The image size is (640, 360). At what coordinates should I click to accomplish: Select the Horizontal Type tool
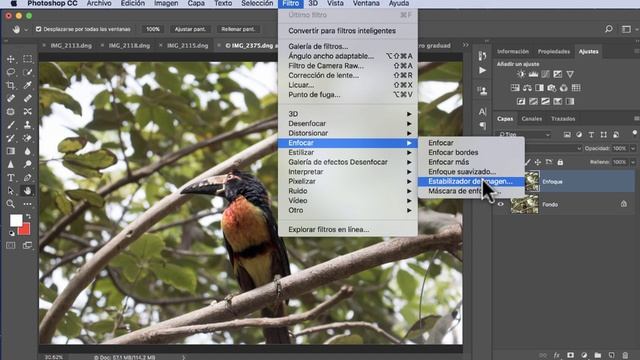[x=11, y=178]
